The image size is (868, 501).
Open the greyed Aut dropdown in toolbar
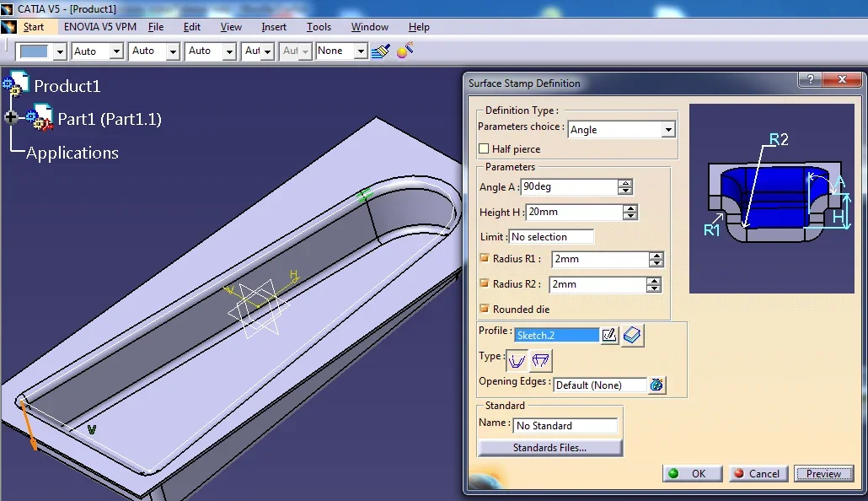[305, 51]
